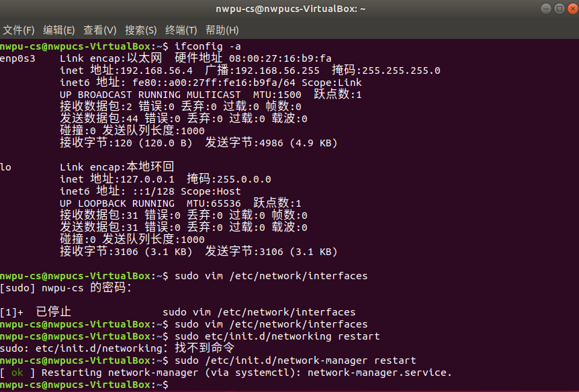
Task: Open the 搜索(S) menu
Action: (x=140, y=30)
